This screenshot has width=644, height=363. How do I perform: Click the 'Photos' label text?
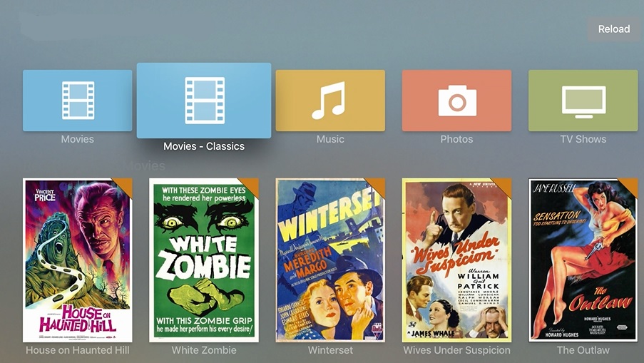pyautogui.click(x=456, y=139)
